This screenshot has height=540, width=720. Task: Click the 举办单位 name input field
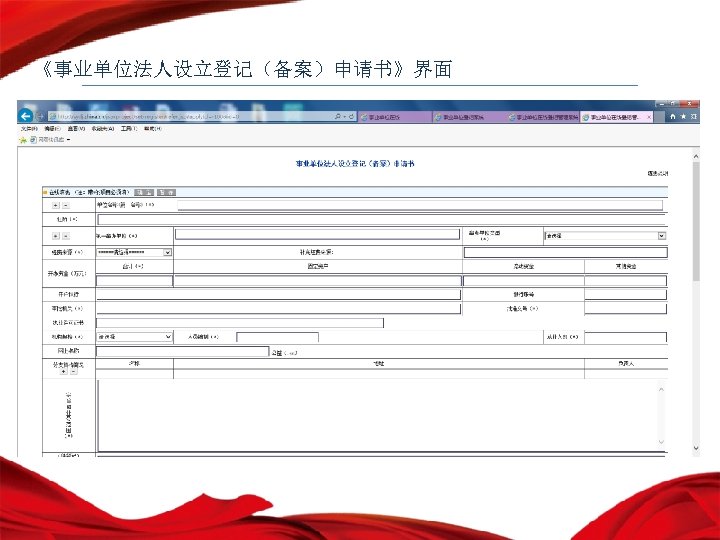pos(317,234)
